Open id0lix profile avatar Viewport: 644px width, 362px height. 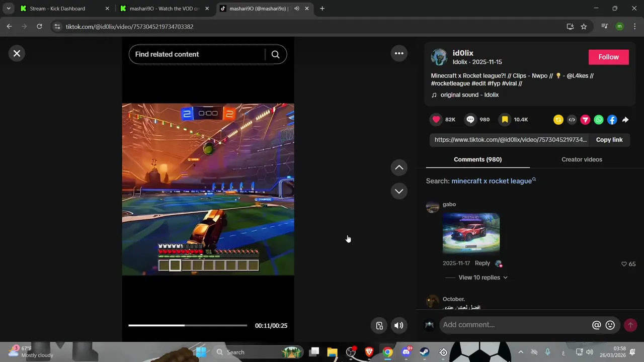click(x=439, y=57)
